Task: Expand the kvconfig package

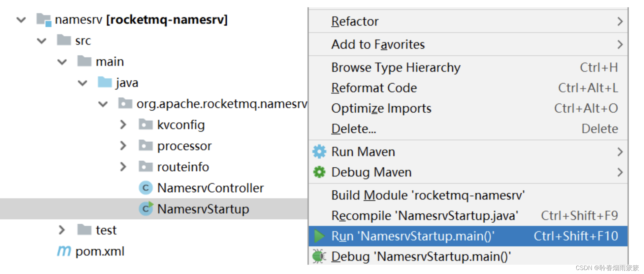Action: tap(123, 124)
